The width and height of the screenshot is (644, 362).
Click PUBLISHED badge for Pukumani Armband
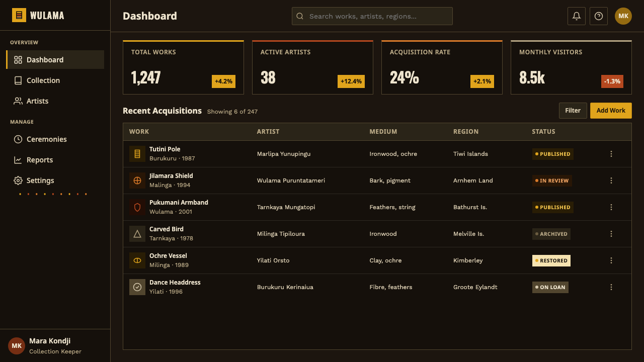(x=553, y=207)
